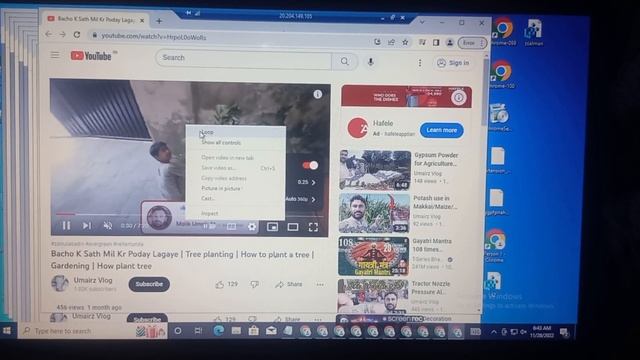The image size is (640, 360).
Task: Open Windows Start menu
Action: pos(7,331)
